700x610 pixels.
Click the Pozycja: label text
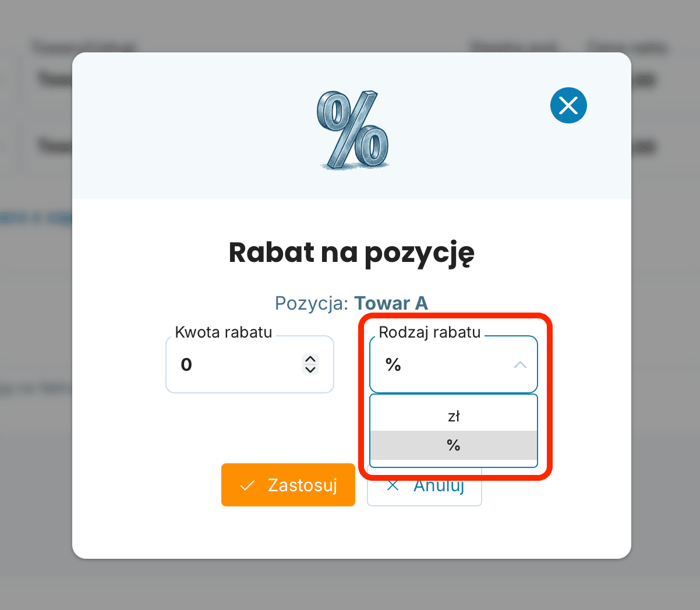pos(312,303)
